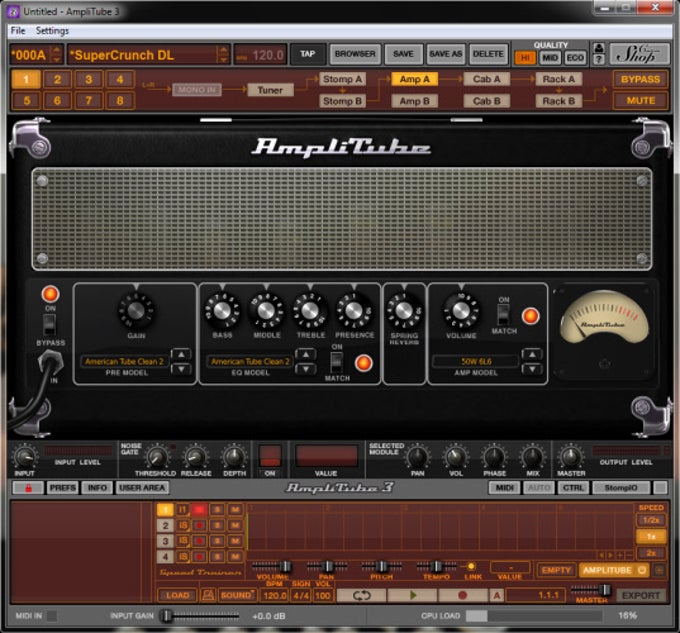Click the Middle knob

tap(266, 310)
